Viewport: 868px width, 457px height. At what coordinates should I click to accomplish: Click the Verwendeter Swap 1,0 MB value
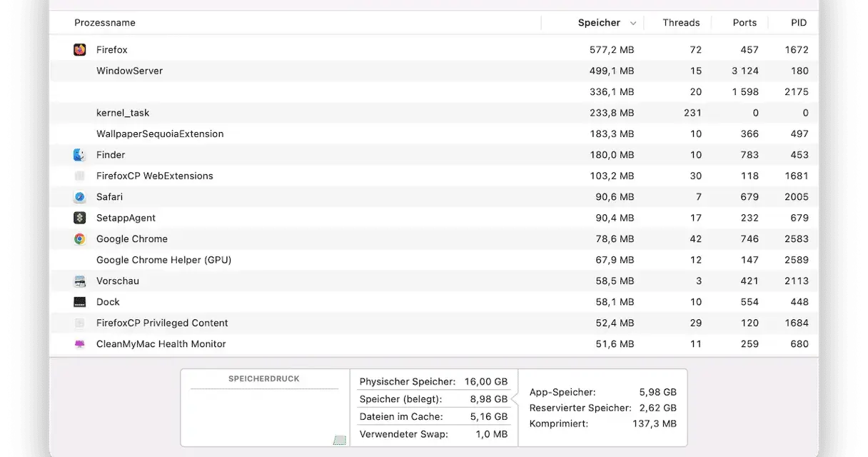pyautogui.click(x=492, y=433)
